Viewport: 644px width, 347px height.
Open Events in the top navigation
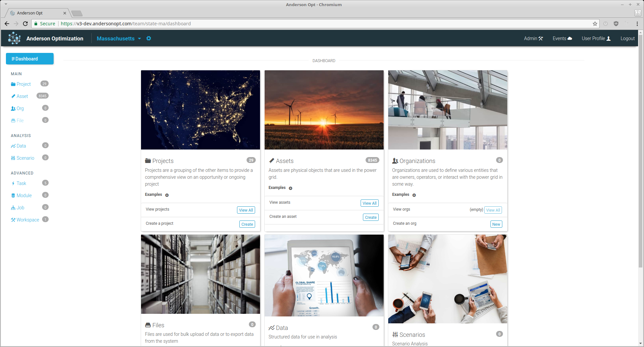pos(562,38)
